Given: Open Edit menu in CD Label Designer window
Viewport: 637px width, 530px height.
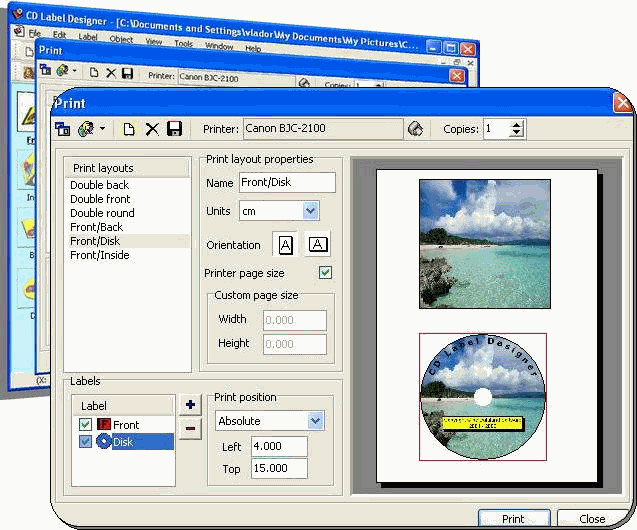Looking at the screenshot, I should coord(59,35).
